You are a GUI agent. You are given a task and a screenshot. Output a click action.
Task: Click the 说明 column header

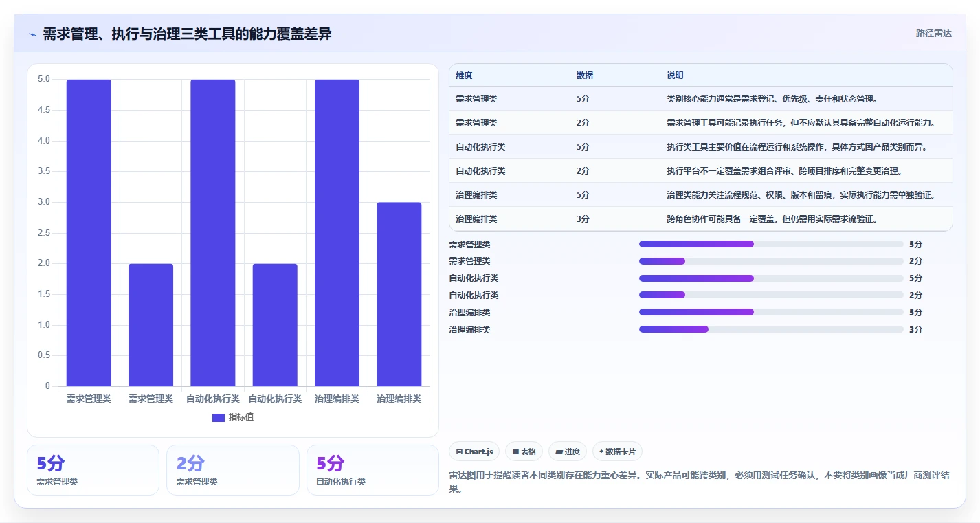tap(675, 76)
